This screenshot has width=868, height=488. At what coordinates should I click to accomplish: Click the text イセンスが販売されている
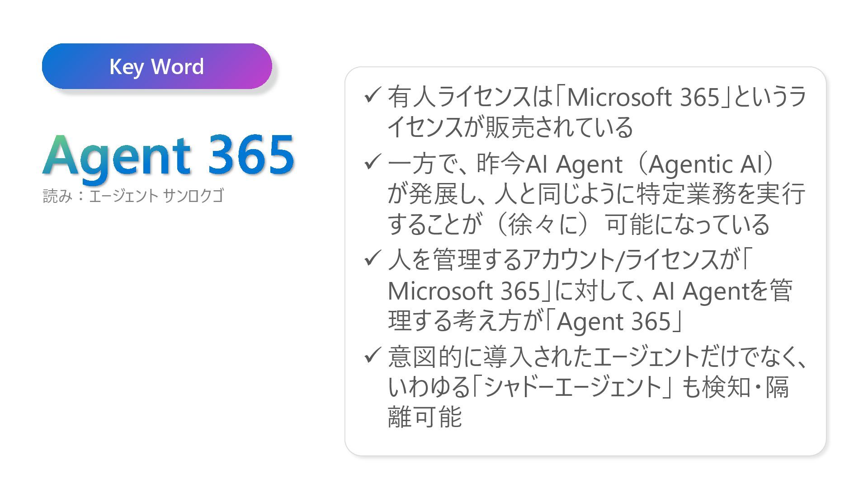click(510, 127)
